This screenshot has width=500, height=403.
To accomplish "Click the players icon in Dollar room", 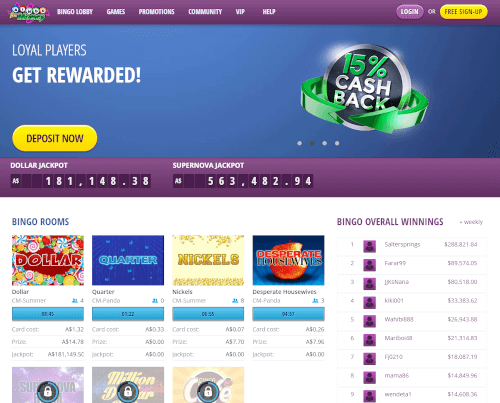I will tap(75, 301).
